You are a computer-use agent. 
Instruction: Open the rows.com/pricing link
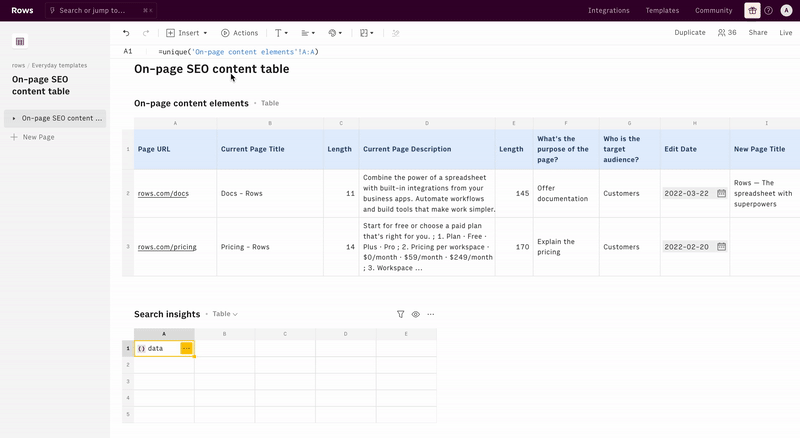coord(167,247)
